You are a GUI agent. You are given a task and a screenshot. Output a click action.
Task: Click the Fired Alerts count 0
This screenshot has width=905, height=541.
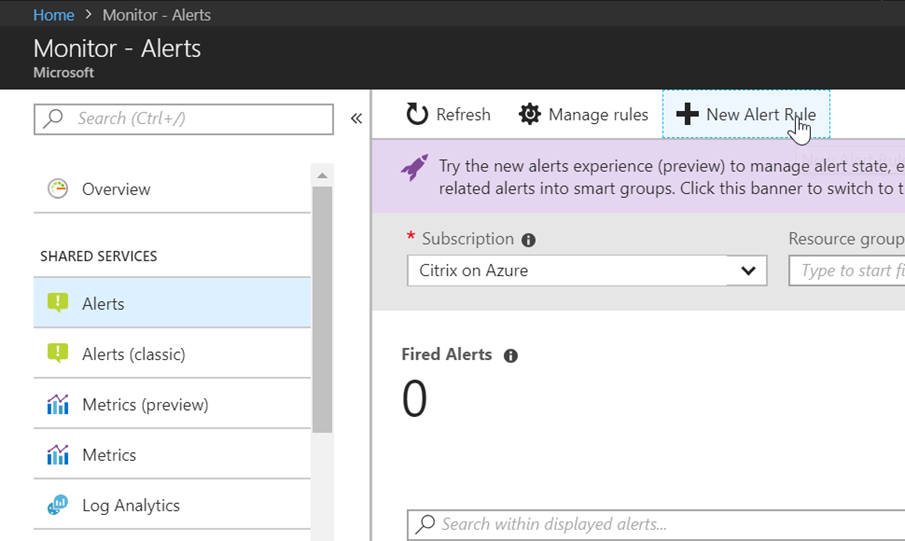tap(414, 399)
